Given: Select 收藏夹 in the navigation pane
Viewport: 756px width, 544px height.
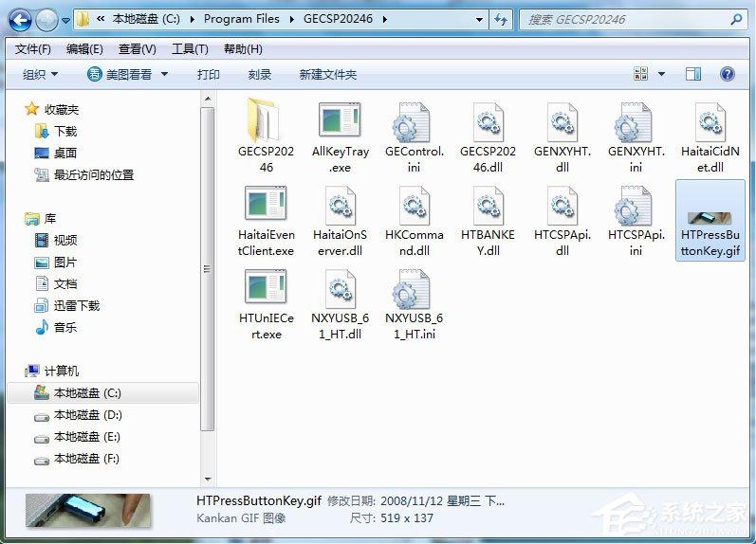Looking at the screenshot, I should click(x=62, y=109).
